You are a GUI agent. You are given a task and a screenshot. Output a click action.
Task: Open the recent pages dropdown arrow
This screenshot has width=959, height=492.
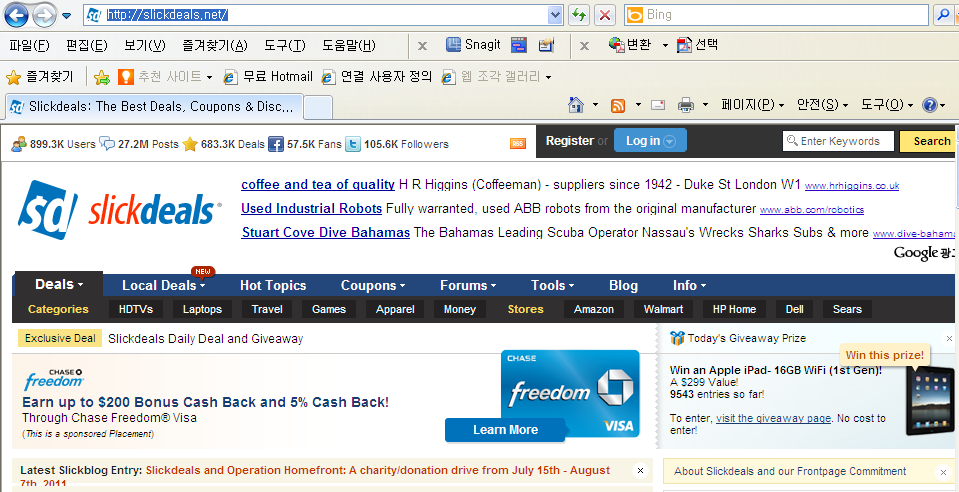pyautogui.click(x=67, y=15)
